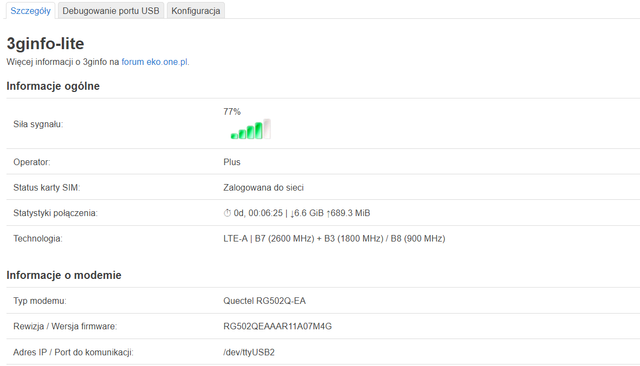The height and width of the screenshot is (366, 640).
Task: Click the 'Siła sygnału:' label
Action: [38, 124]
